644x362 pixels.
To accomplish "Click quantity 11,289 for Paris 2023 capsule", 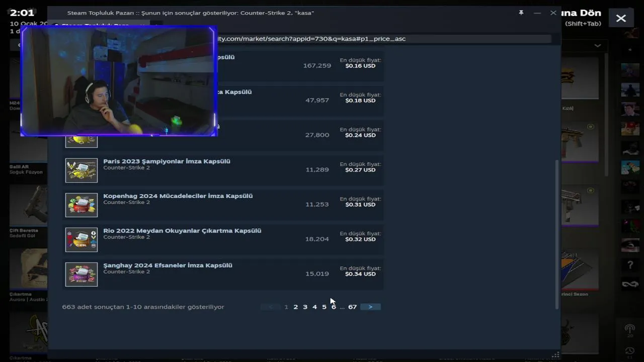I will 317,170.
